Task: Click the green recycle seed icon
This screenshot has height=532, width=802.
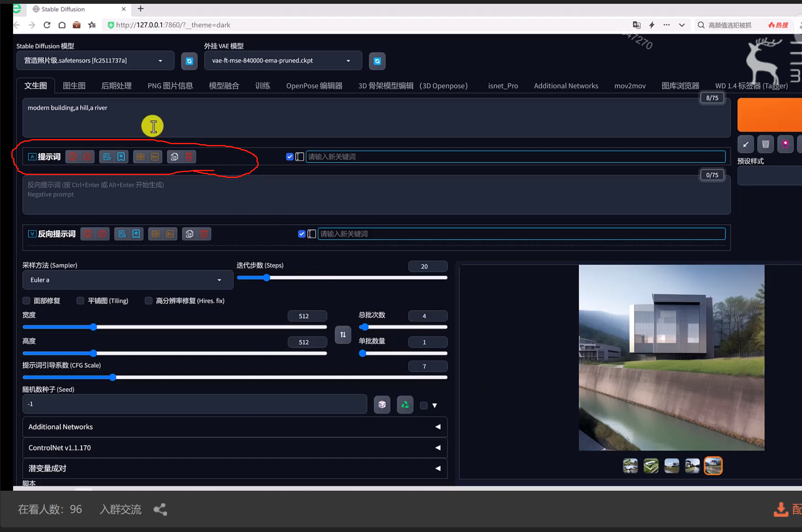Action: tap(405, 405)
